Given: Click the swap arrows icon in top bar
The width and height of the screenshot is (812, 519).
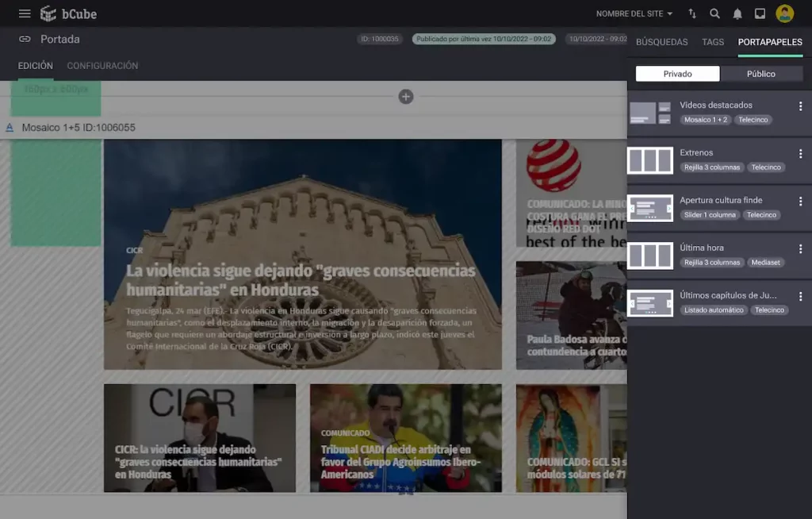Looking at the screenshot, I should coord(692,13).
